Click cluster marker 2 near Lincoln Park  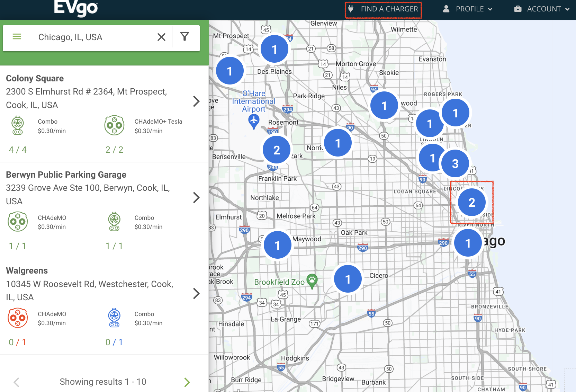tap(472, 202)
